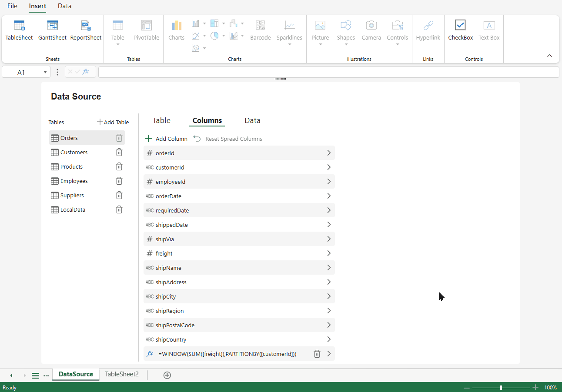This screenshot has height=392, width=562.
Task: Collapse the ribbon
Action: coord(549,56)
